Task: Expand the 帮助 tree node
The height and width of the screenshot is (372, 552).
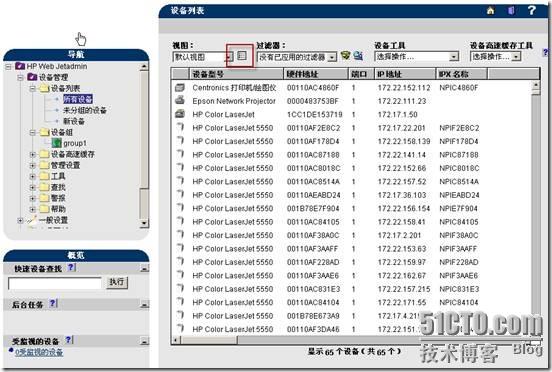Action: [x=32, y=209]
